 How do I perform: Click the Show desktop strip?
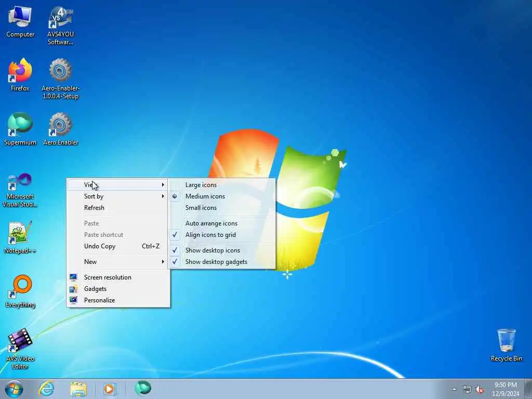coord(528,389)
